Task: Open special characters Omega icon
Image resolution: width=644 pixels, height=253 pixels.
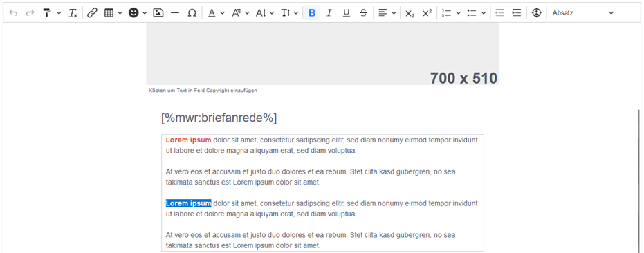Action: click(x=192, y=13)
